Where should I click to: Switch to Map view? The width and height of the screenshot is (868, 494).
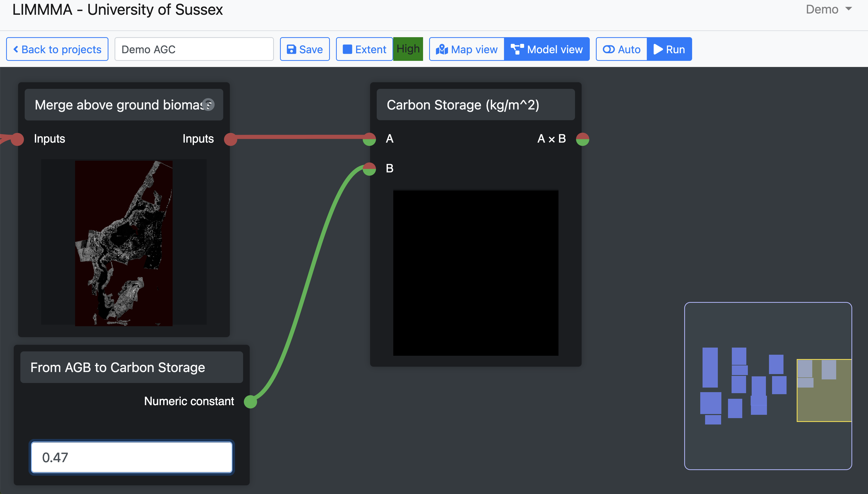467,49
